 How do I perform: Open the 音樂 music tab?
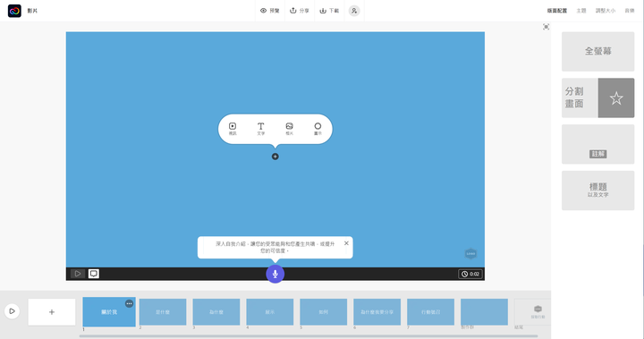[630, 11]
